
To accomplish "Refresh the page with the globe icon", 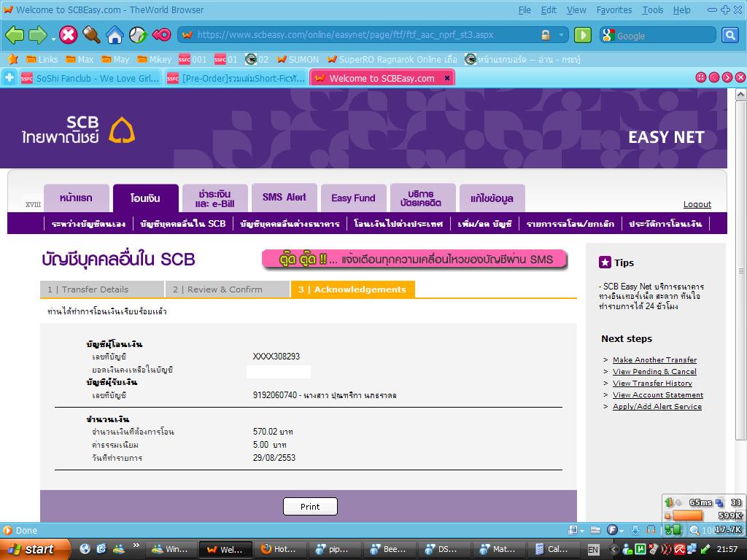I will coord(138,35).
